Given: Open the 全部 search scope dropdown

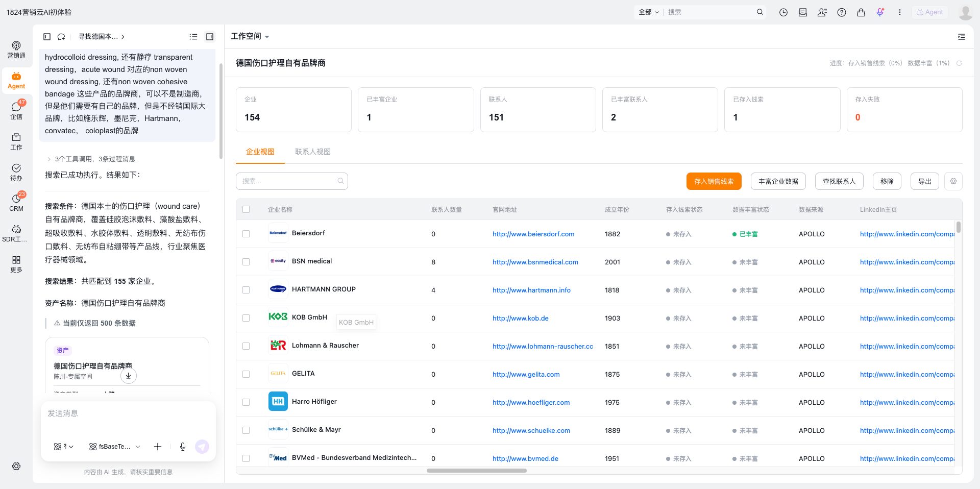Looking at the screenshot, I should [649, 12].
